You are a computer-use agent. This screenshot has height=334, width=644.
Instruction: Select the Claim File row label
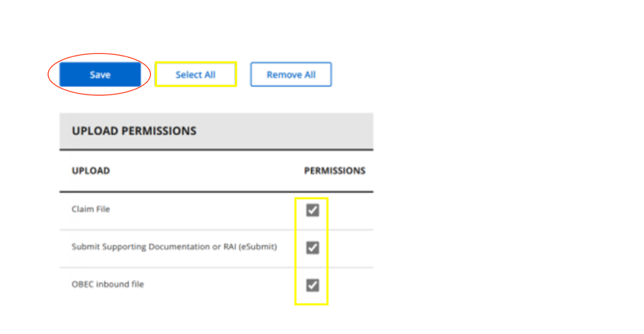click(x=91, y=209)
